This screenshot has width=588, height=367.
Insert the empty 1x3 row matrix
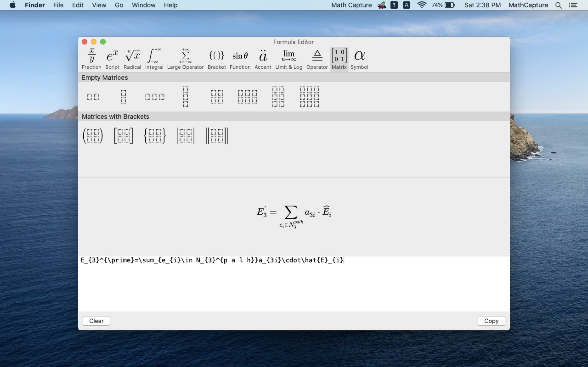point(155,97)
